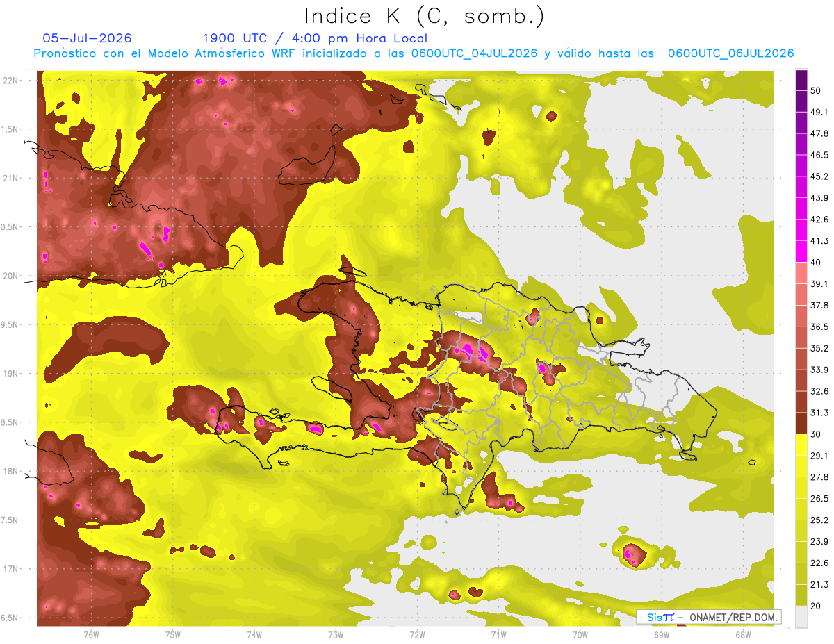Click the light gray colorbar swatch below 20
The height and width of the screenshot is (644, 834).
801,617
